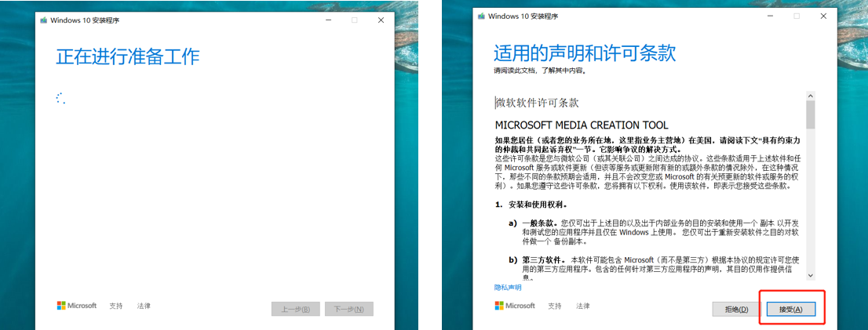The height and width of the screenshot is (330, 868).
Task: Open the 法律 link in the preparation window
Action: [x=144, y=306]
